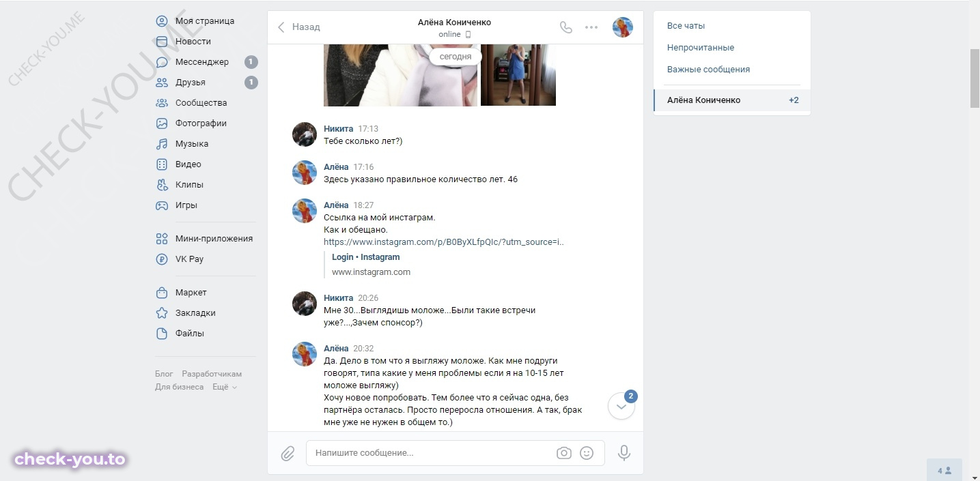Open the emoji smiley picker
980x481 pixels.
pyautogui.click(x=587, y=453)
